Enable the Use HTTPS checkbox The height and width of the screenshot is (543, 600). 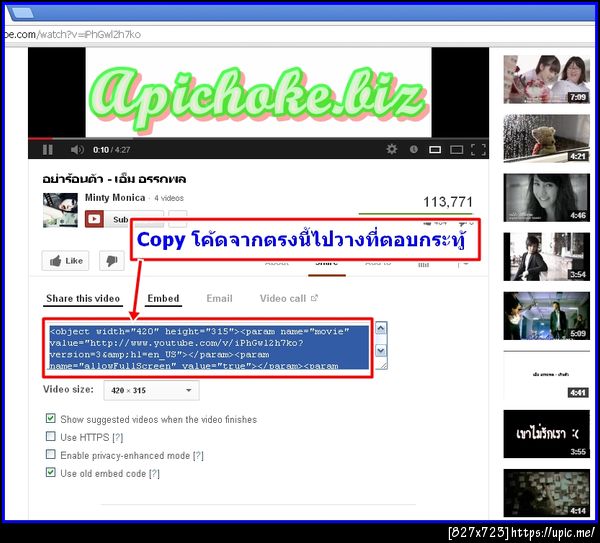point(51,436)
